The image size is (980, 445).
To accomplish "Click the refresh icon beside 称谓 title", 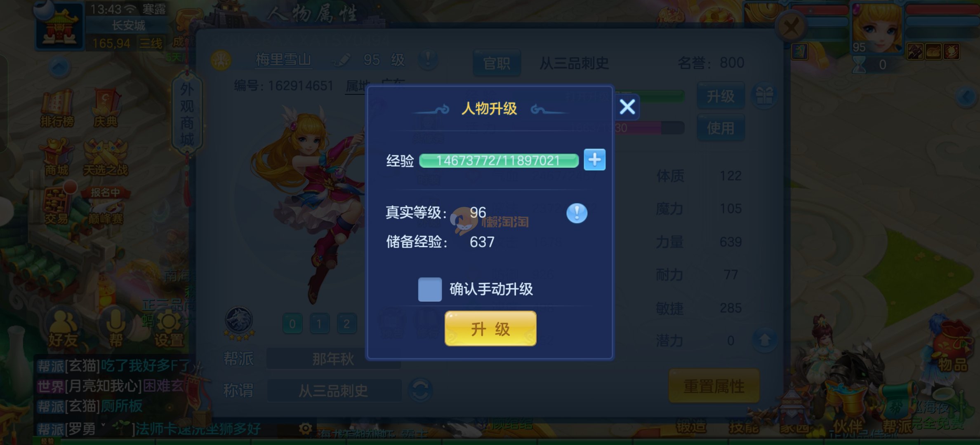I will tap(420, 390).
